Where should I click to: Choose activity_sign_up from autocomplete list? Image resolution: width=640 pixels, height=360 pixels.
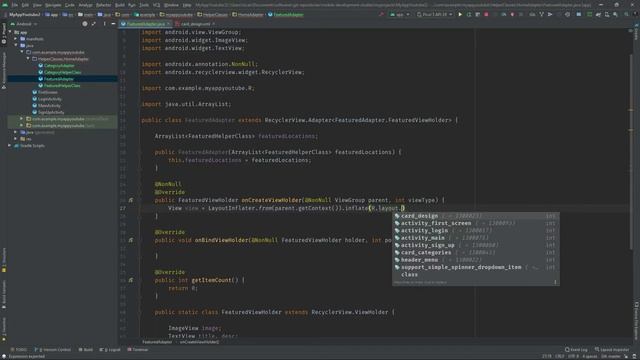pos(476,245)
